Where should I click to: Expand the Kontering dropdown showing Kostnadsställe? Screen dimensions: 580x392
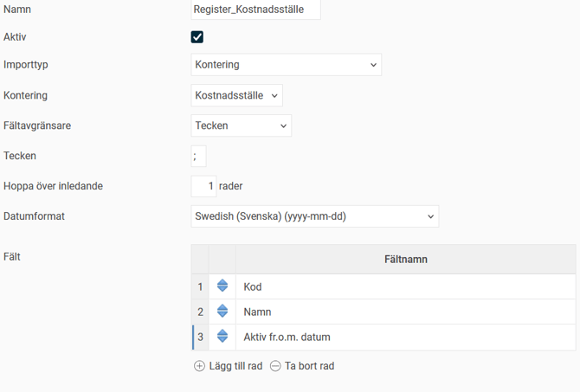click(x=236, y=95)
